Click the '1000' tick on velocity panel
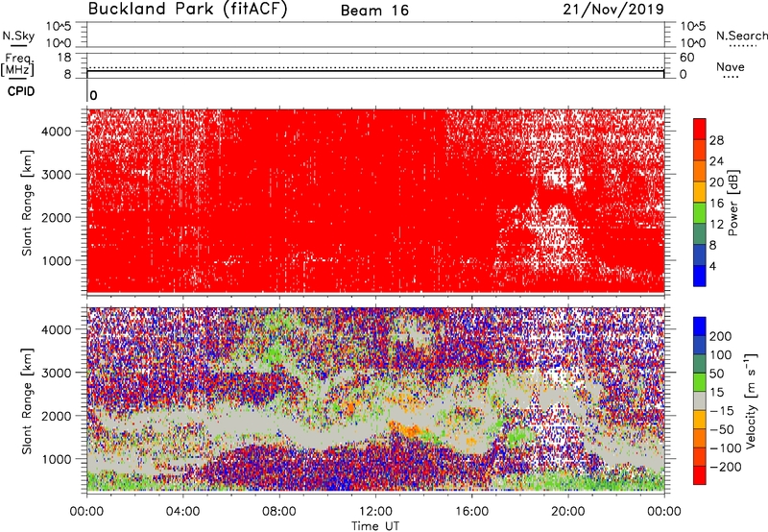Viewport: 768px width, 532px height. pyautogui.click(x=57, y=459)
